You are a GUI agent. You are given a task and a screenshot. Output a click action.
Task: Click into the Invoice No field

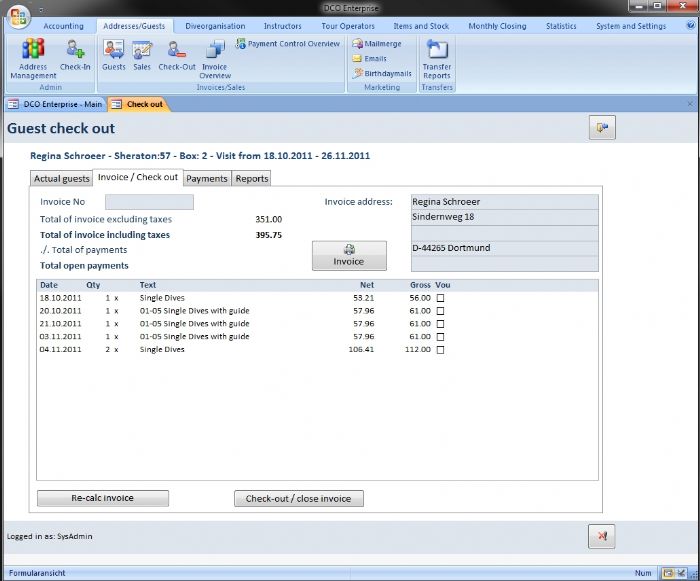(x=149, y=202)
